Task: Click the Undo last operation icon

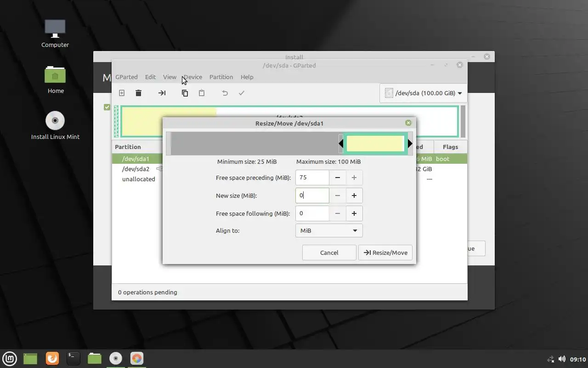Action: click(225, 93)
